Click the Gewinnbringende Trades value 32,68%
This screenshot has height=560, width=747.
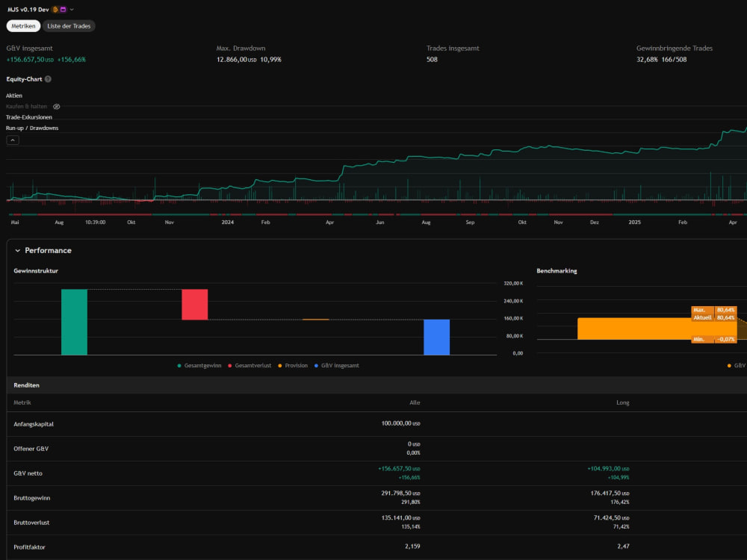point(647,60)
